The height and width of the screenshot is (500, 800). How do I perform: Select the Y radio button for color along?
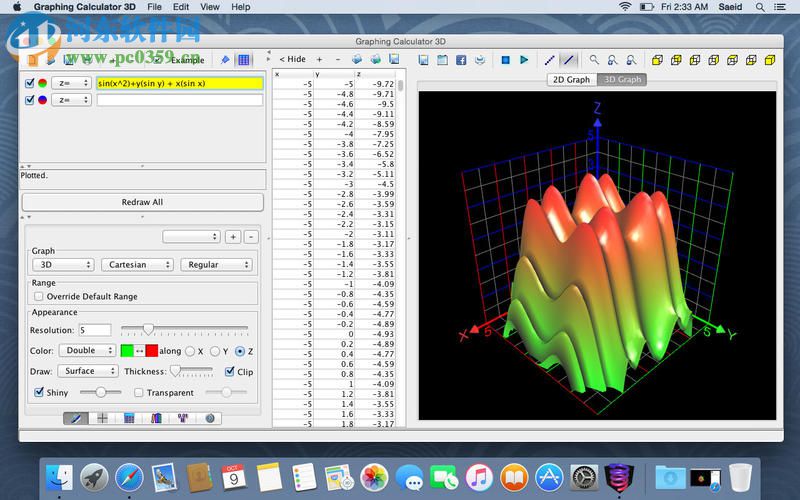[x=215, y=351]
